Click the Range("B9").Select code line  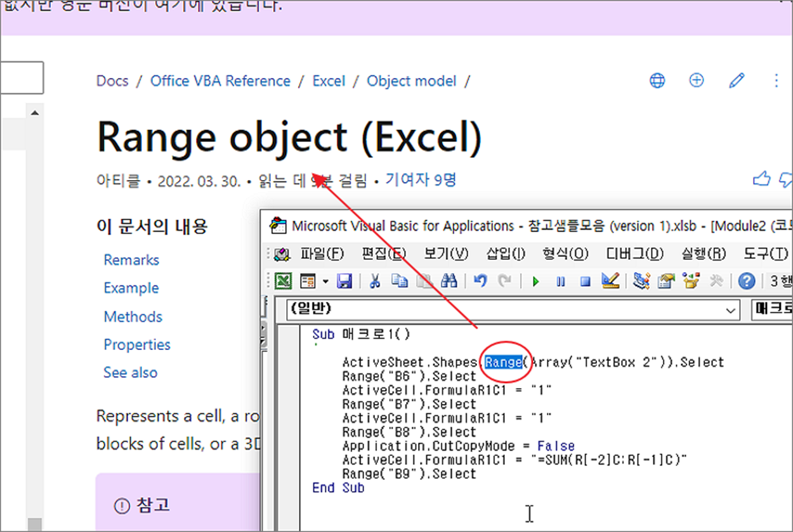pos(409,474)
